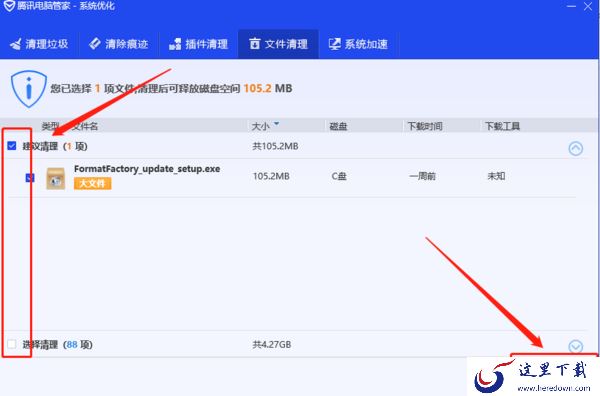Check the 选择清理 (88项) checkbox
Image resolution: width=600 pixels, height=396 pixels.
[12, 344]
